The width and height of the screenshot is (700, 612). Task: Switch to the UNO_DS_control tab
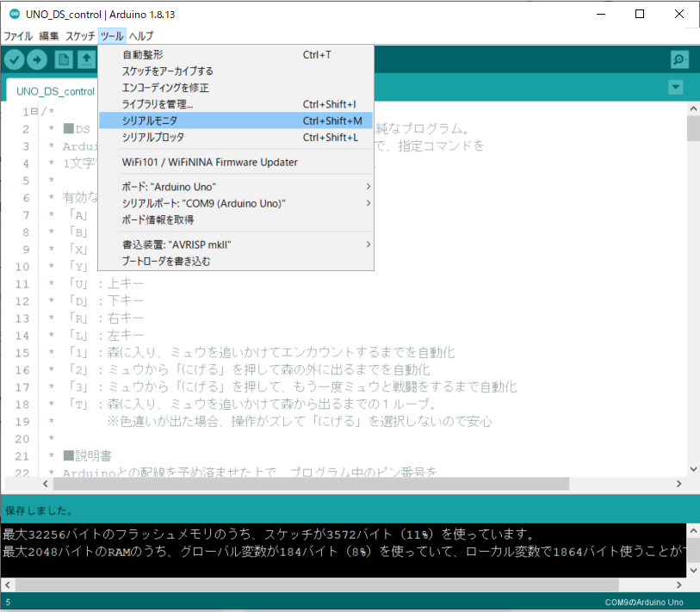coord(55,91)
